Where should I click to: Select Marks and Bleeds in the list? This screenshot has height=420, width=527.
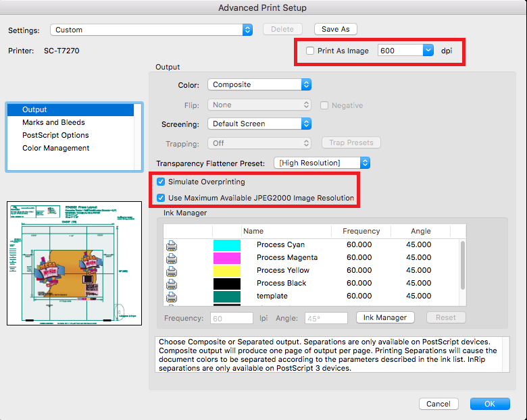click(53, 122)
